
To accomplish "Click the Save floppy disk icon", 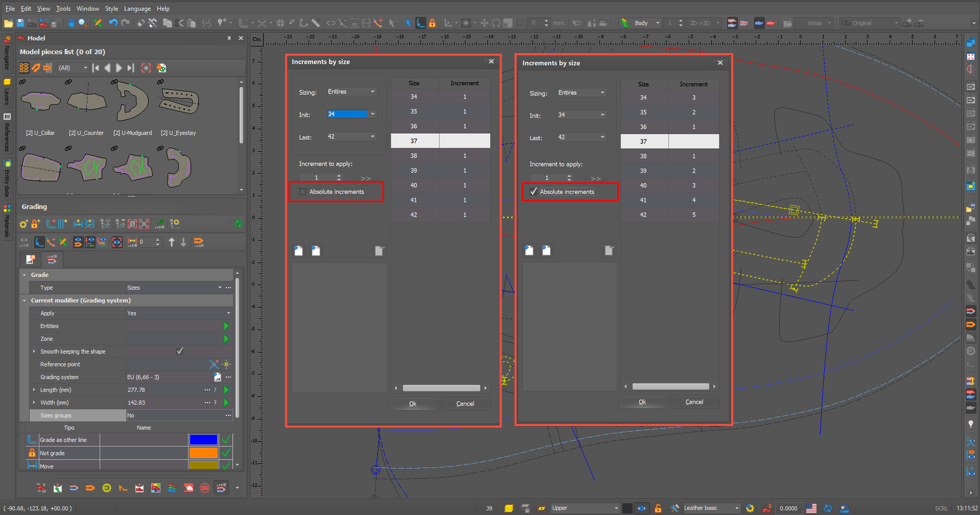I will 20,23.
